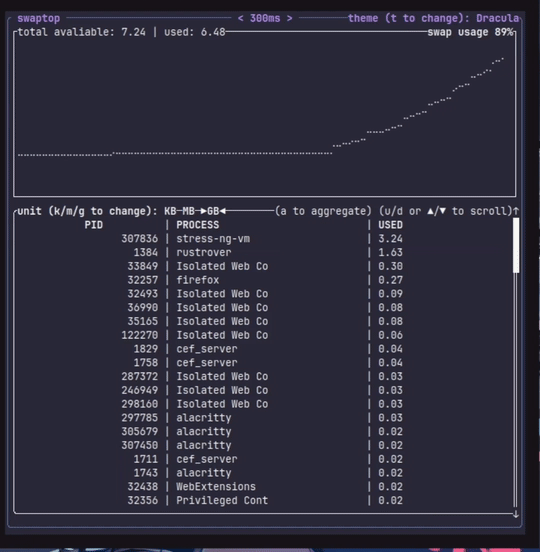Image resolution: width=540 pixels, height=552 pixels.
Task: Click the total avaliable 7.24 text
Action: tap(81, 32)
